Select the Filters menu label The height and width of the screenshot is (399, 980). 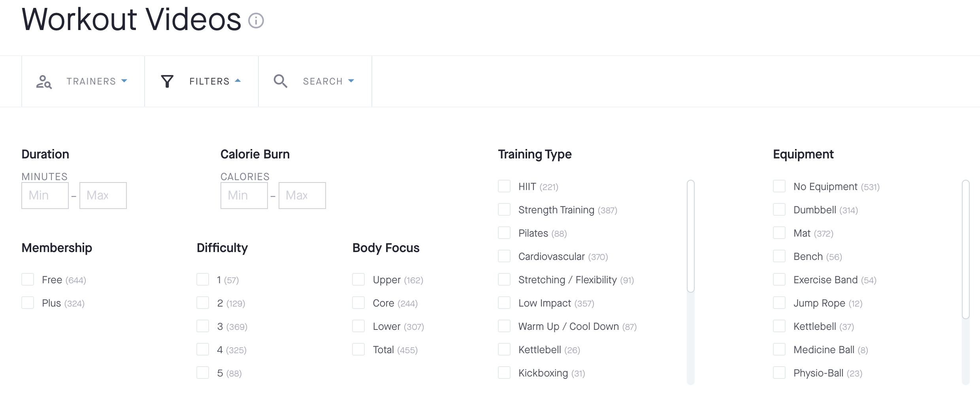tap(209, 81)
